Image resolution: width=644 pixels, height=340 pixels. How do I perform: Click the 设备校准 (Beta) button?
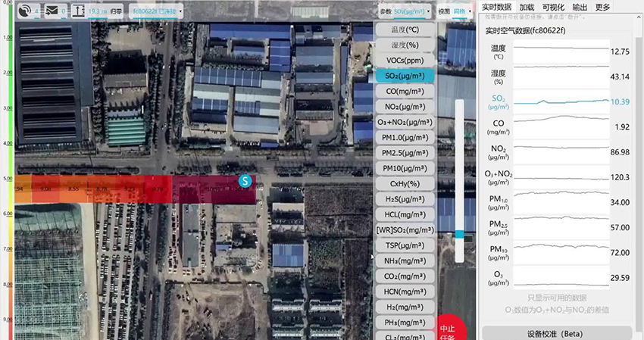557,333
